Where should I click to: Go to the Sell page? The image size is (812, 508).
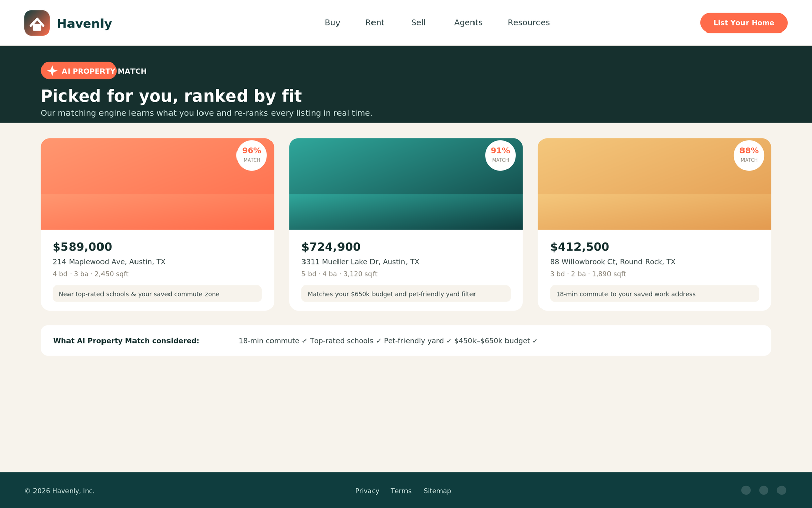(x=418, y=23)
